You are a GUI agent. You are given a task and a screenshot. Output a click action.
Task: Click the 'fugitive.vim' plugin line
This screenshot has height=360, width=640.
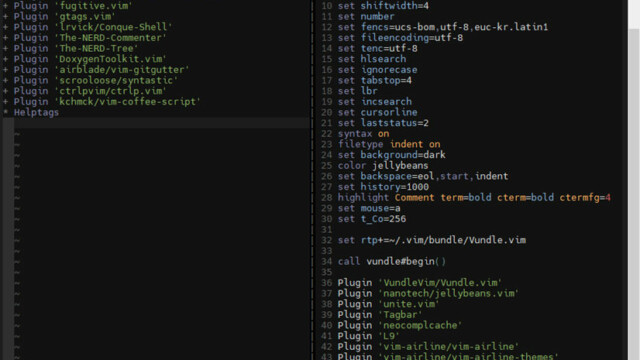[73, 6]
